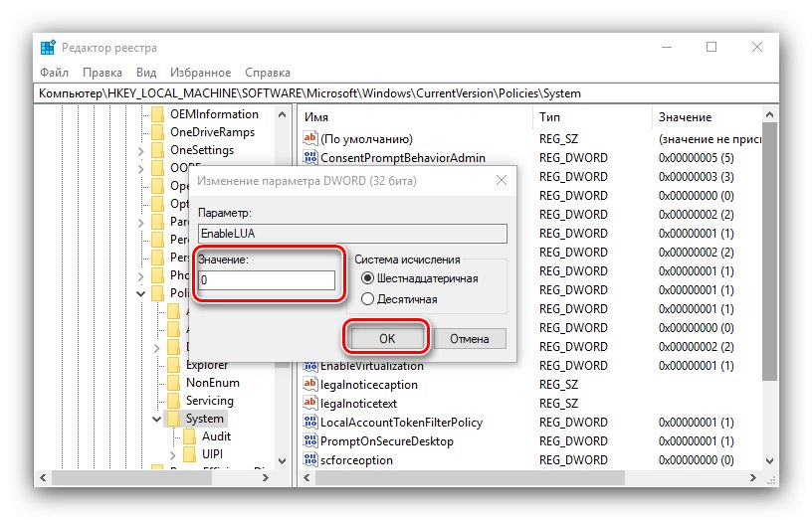The image size is (812, 520).
Task: Click tree pane horizontal scroll left arrow
Action: [x=44, y=477]
